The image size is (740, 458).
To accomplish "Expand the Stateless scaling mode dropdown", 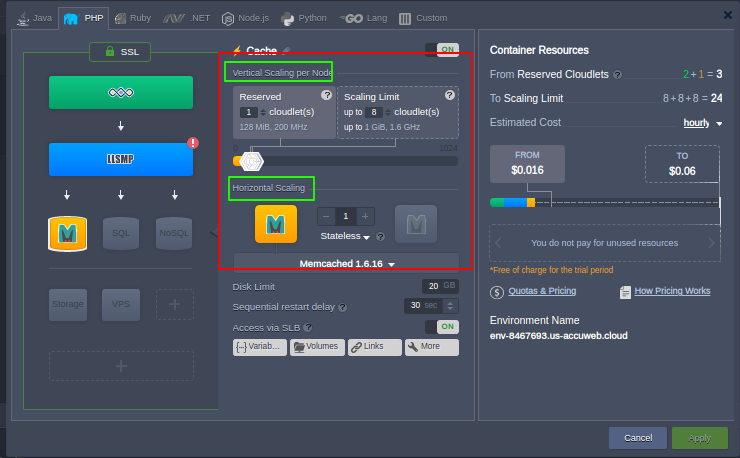I will coord(345,237).
